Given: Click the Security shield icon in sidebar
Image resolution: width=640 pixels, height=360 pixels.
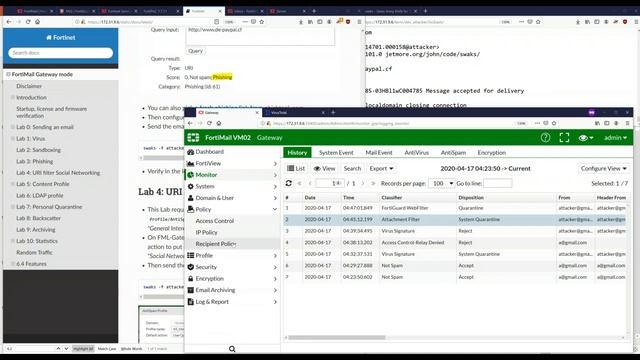Looking at the screenshot, I should [191, 267].
